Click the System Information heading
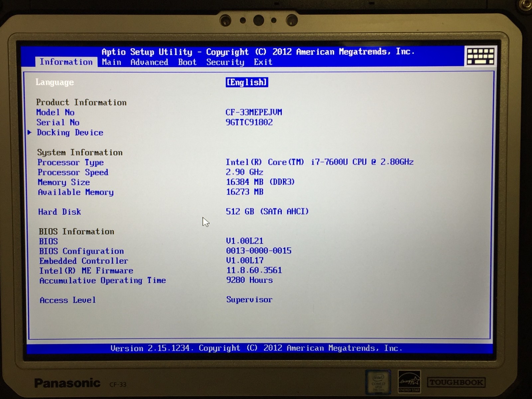 click(80, 152)
